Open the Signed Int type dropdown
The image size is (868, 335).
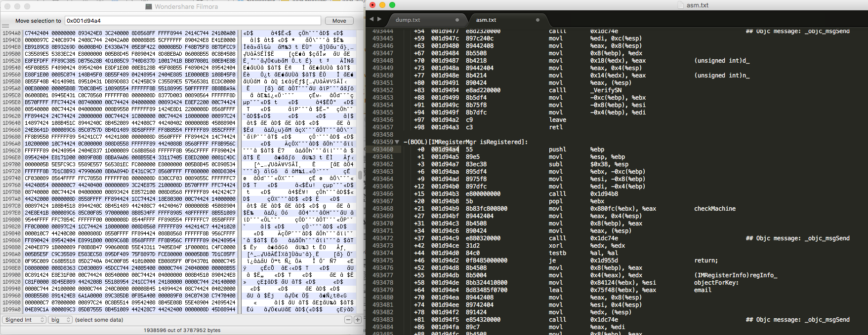pos(25,320)
